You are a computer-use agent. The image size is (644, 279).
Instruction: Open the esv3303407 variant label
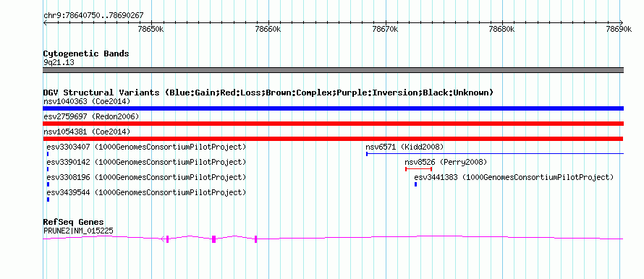(x=146, y=147)
